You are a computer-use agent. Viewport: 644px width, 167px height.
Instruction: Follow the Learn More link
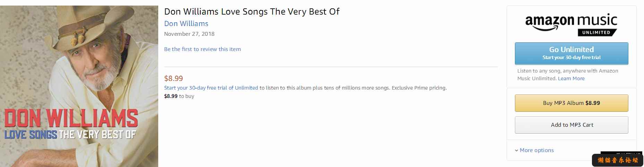coord(571,78)
